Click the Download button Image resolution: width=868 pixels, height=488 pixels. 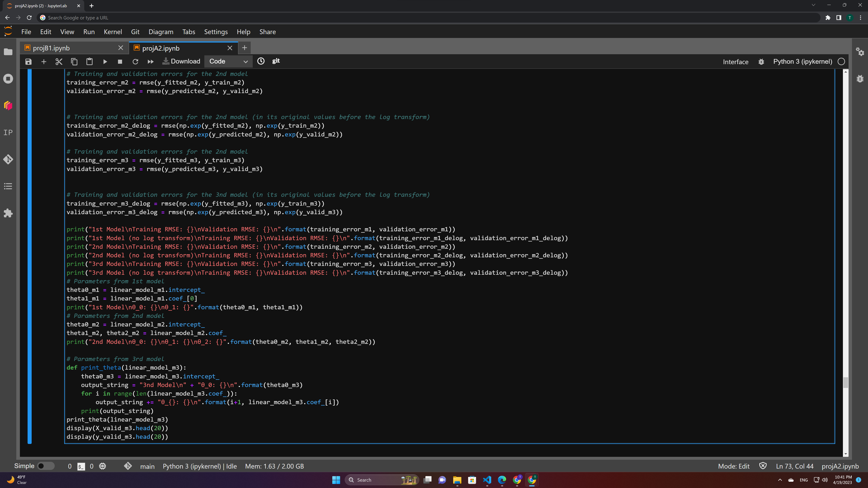pos(181,61)
